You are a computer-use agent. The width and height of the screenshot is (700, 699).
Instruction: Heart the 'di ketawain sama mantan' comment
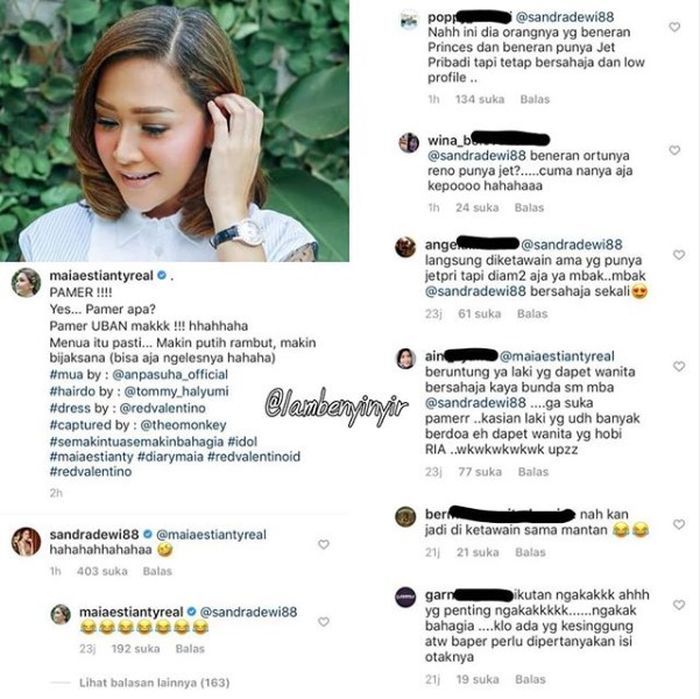679,524
